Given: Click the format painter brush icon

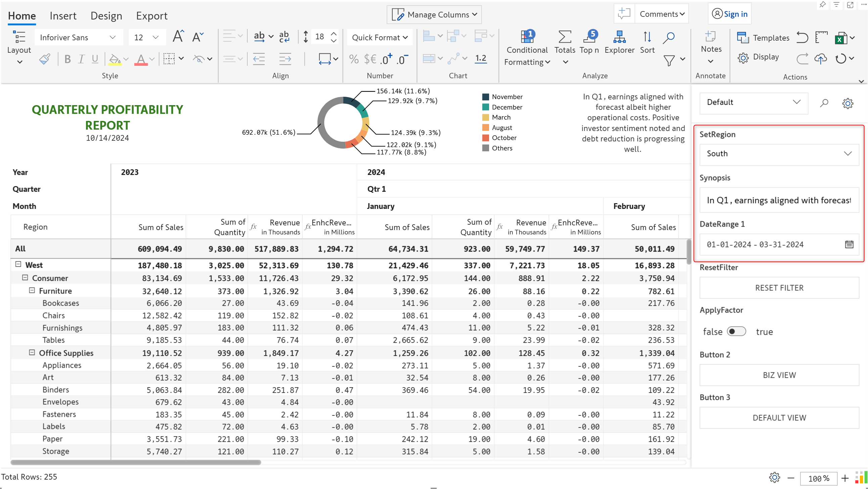Looking at the screenshot, I should [x=44, y=59].
